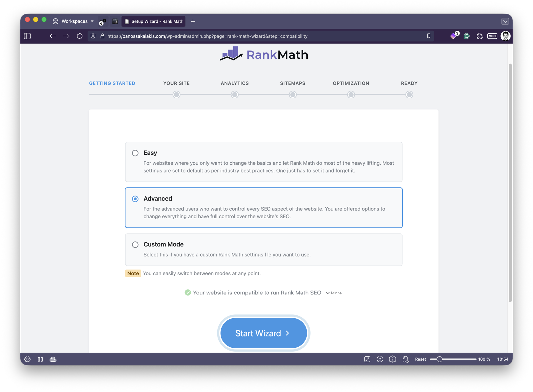The width and height of the screenshot is (533, 392).
Task: Reload the current page
Action: point(80,36)
